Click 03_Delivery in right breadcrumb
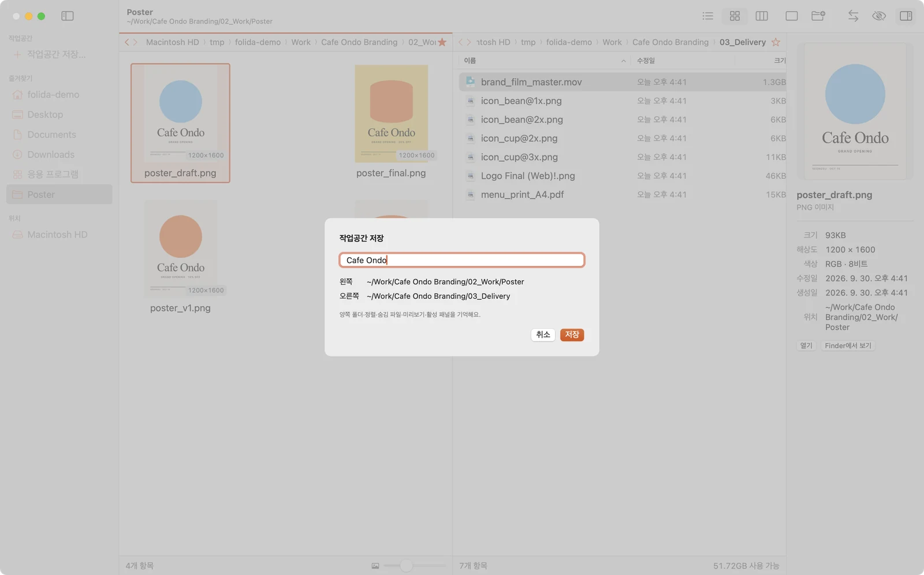The image size is (924, 575). (743, 42)
